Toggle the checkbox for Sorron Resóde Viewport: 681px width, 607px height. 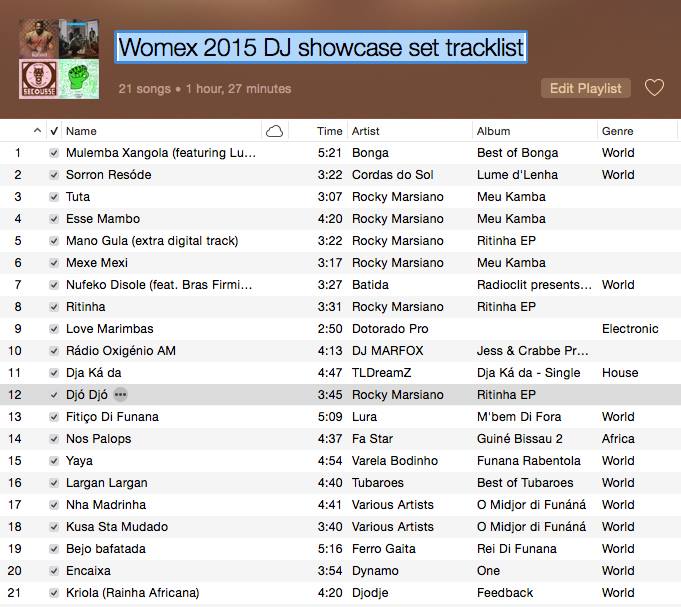(54, 175)
